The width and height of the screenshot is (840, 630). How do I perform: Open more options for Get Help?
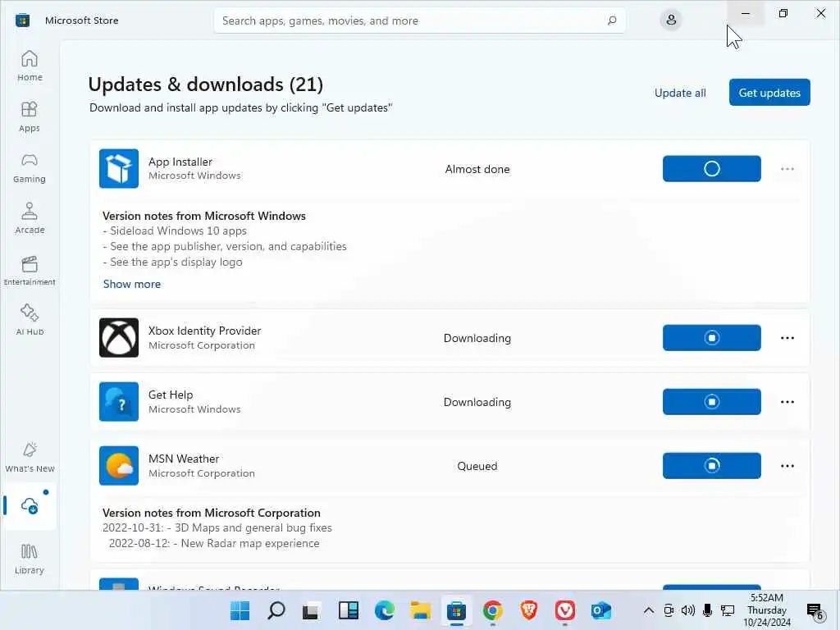point(787,402)
